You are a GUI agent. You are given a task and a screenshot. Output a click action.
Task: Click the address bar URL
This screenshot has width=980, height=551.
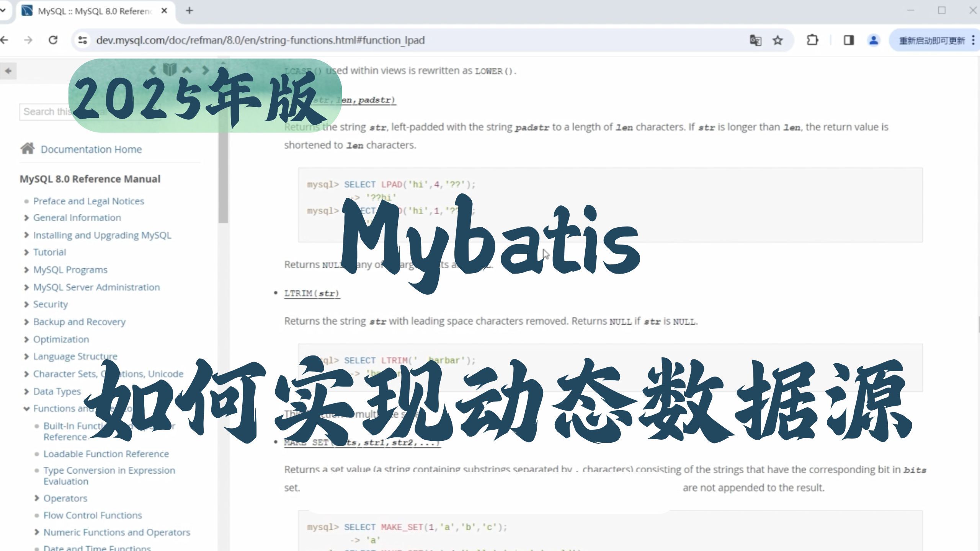tap(260, 40)
